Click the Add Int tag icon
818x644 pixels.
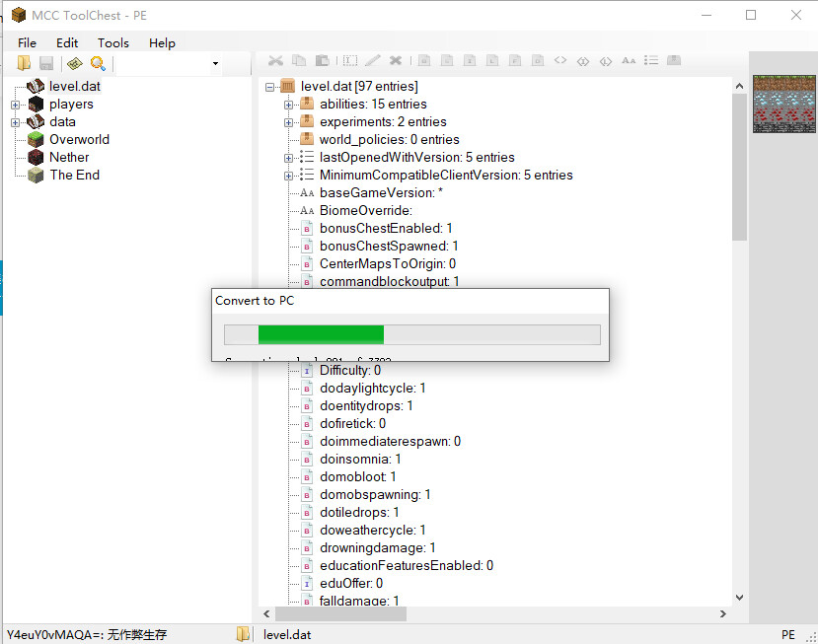470,60
